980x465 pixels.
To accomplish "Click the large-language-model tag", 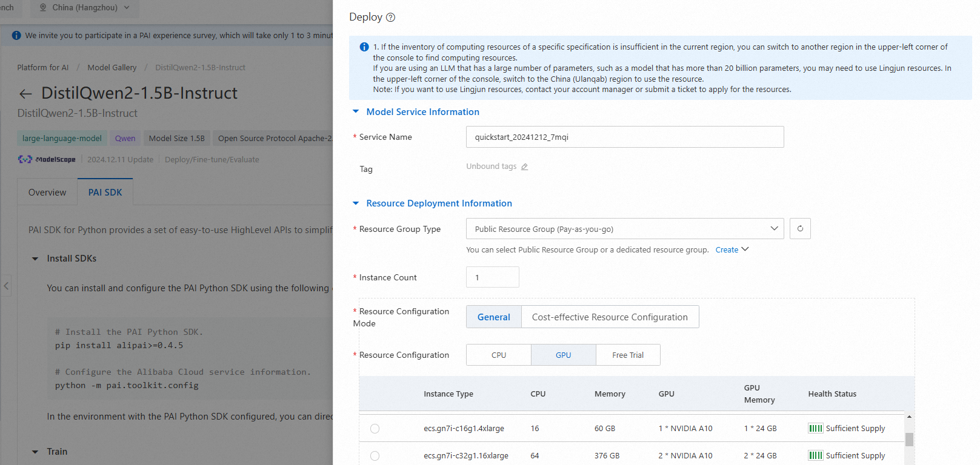I will (x=62, y=138).
